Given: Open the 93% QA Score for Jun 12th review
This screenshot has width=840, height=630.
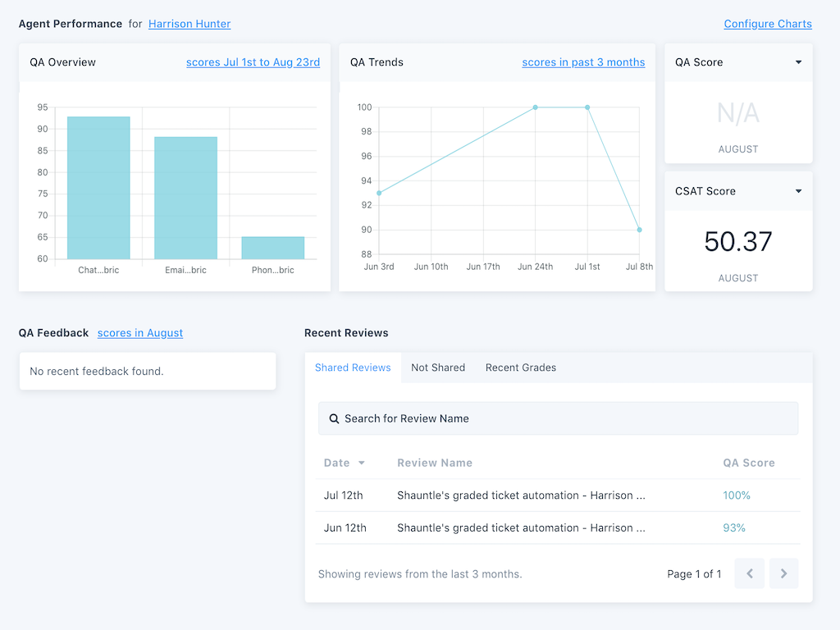Looking at the screenshot, I should pos(733,527).
